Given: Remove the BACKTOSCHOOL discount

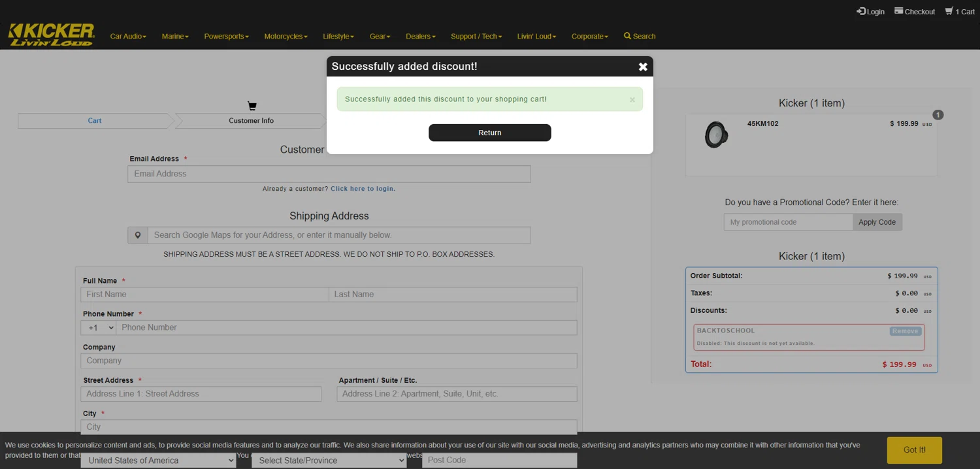Looking at the screenshot, I should tap(906, 331).
